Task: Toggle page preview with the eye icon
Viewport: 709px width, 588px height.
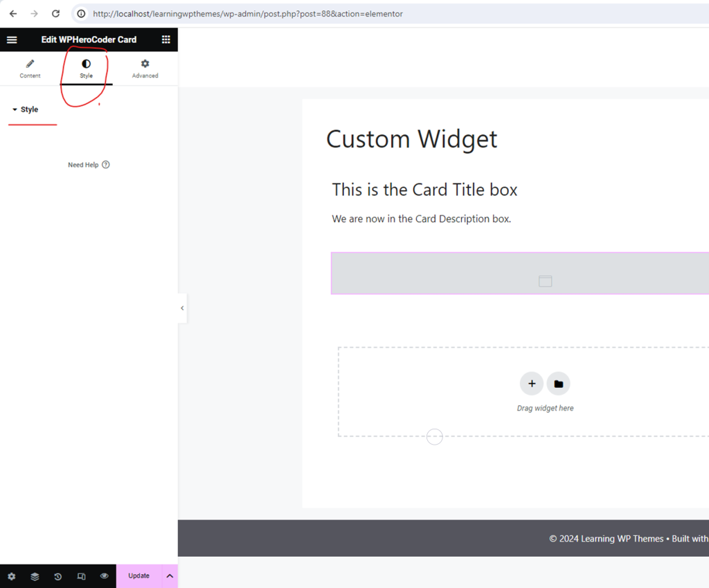Action: coord(105,576)
